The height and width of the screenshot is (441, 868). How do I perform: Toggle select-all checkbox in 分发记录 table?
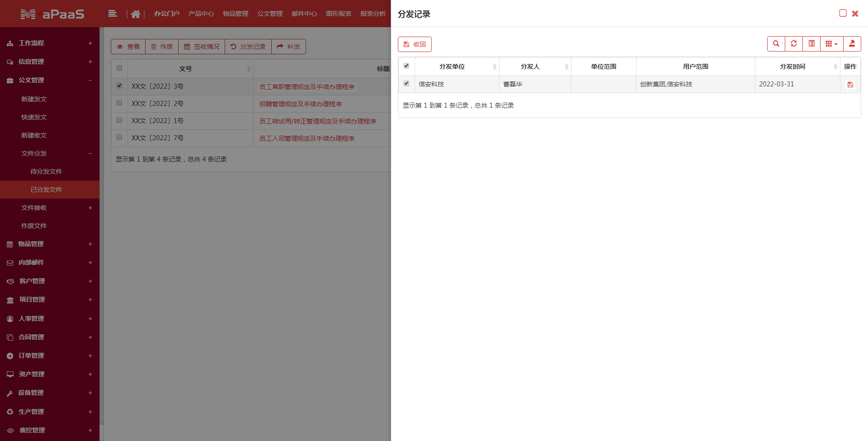(406, 66)
